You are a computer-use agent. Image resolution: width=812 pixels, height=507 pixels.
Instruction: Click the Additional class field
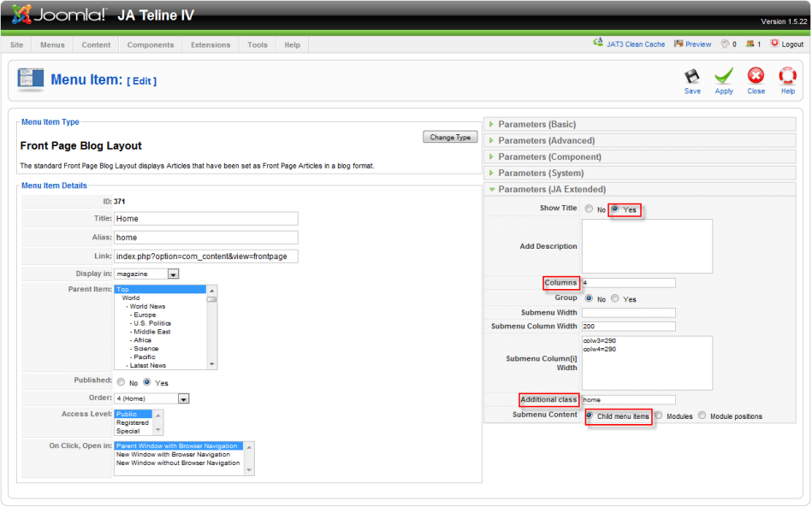coord(628,399)
